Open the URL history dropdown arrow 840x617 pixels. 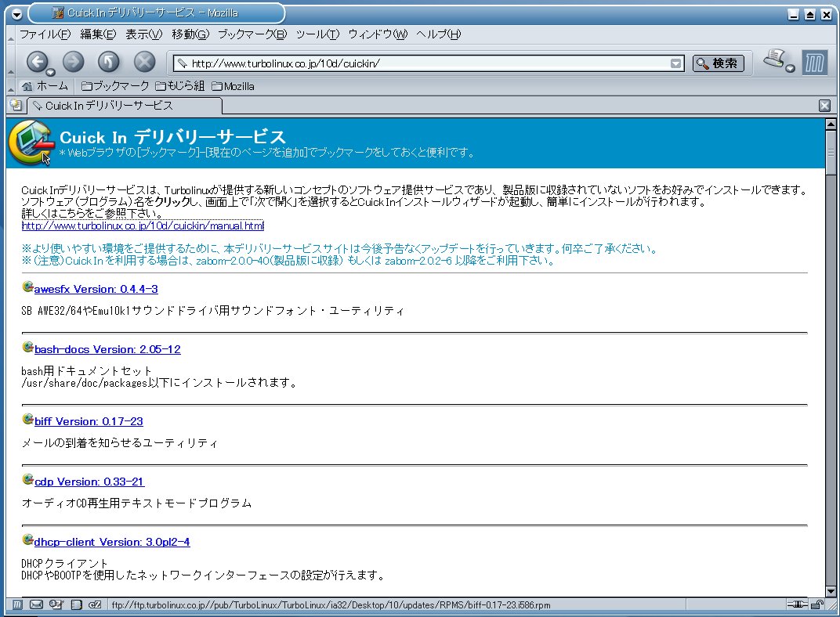point(676,63)
